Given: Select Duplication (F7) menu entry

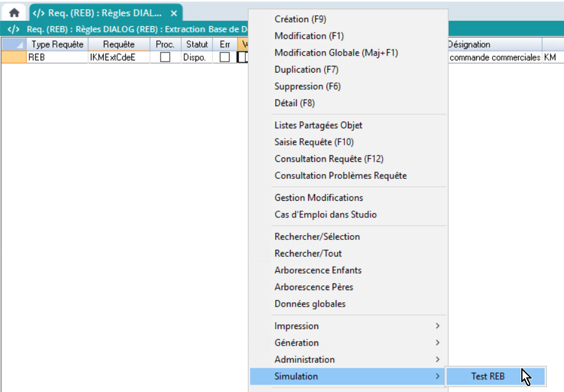Looking at the screenshot, I should coord(306,70).
